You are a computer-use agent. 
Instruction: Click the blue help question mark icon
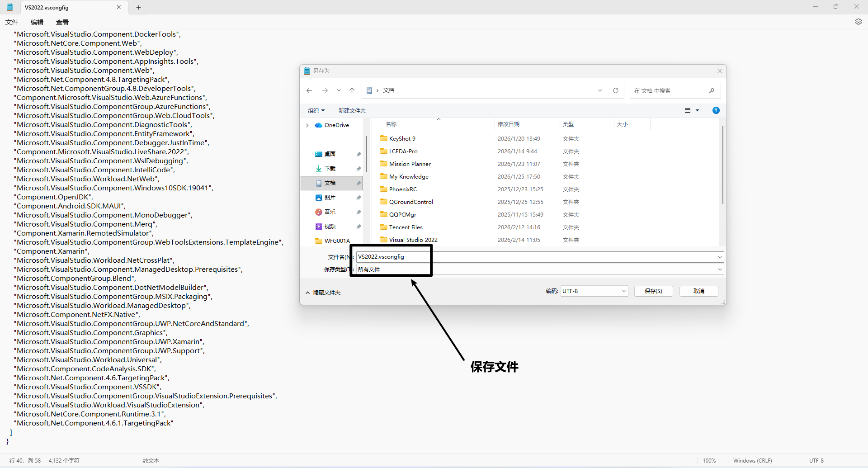(716, 110)
